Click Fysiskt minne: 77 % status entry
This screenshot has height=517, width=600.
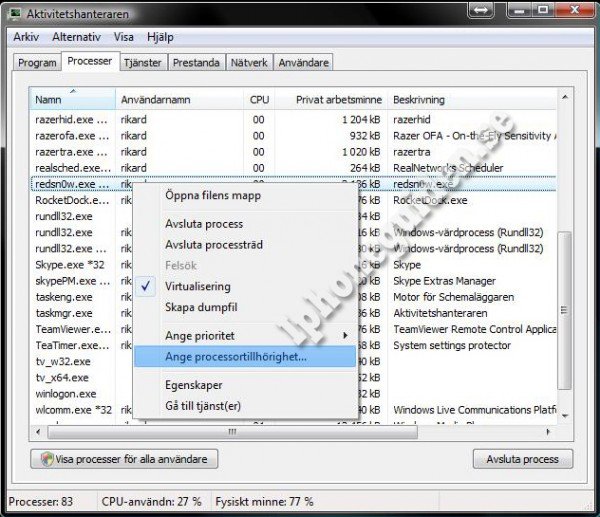pyautogui.click(x=264, y=501)
